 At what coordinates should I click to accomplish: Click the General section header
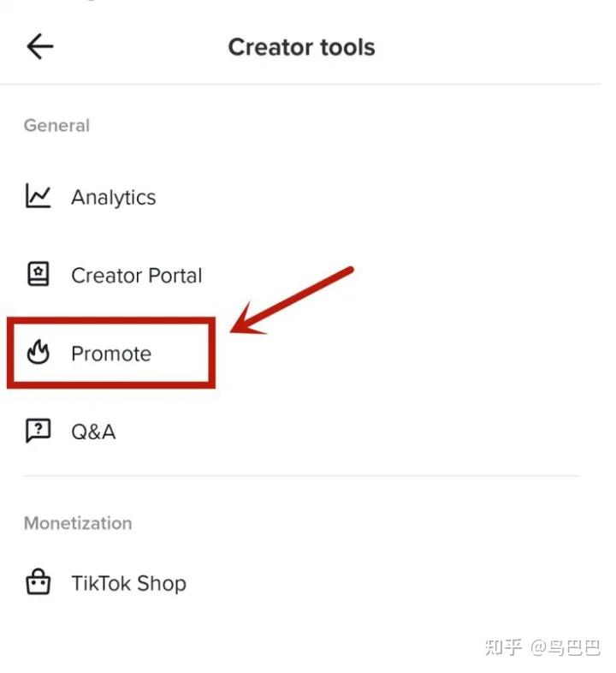tap(56, 125)
